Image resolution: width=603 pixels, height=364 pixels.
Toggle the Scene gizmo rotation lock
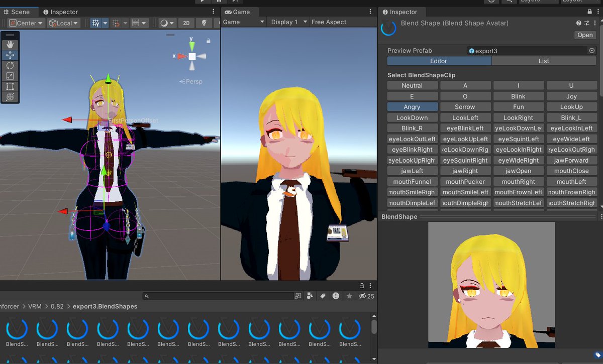coord(209,41)
